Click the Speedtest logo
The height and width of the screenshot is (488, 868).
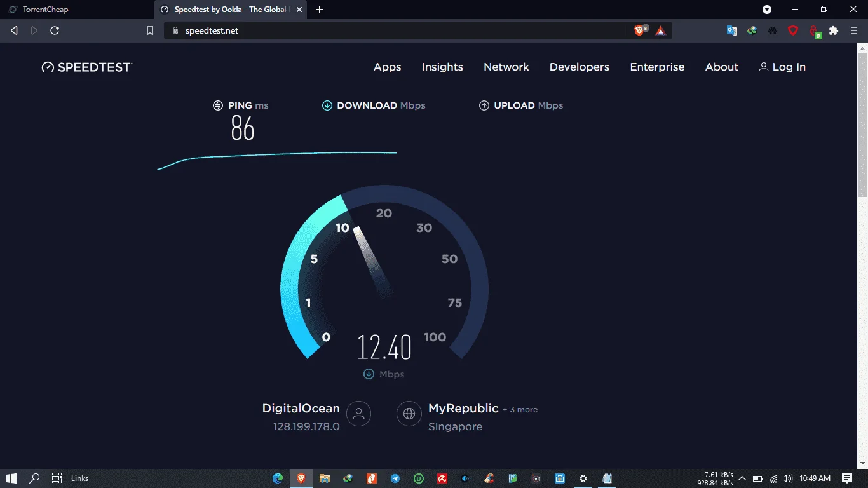[x=87, y=67]
